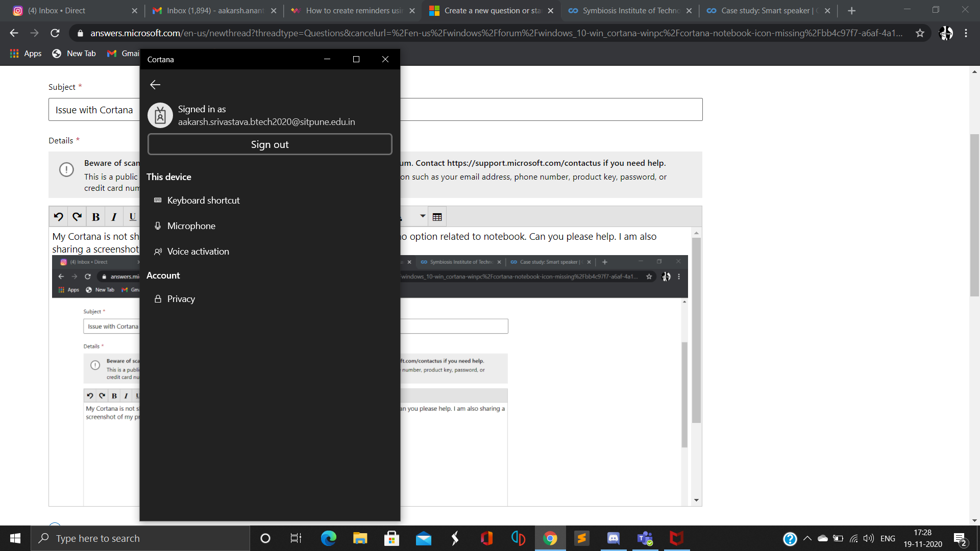
Task: Reload the current Chrome page
Action: point(55,33)
